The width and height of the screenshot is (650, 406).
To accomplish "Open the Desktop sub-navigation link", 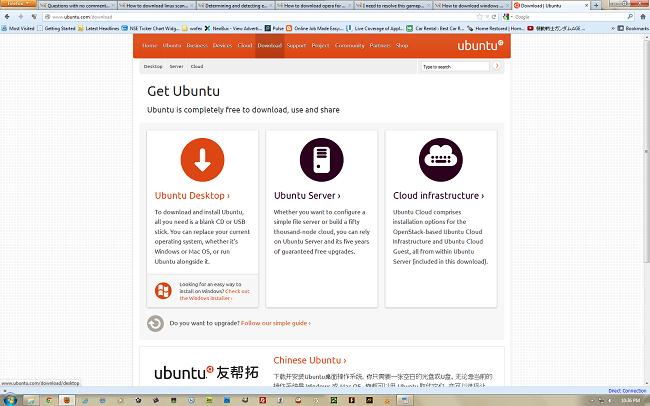I will (x=153, y=66).
